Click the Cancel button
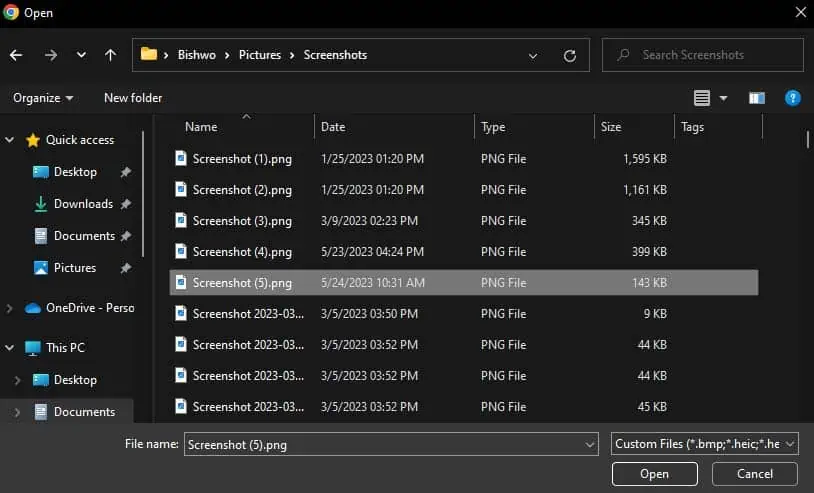This screenshot has height=493, width=814. pyautogui.click(x=754, y=474)
